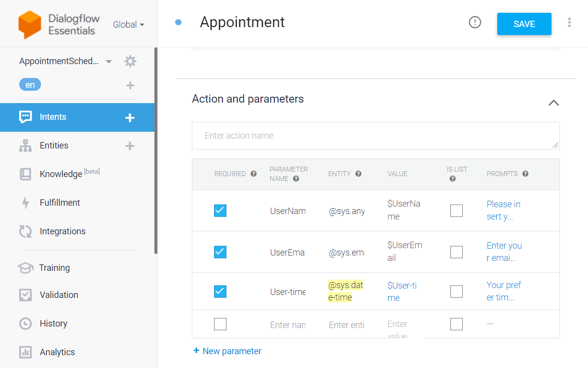588x368 pixels.
Task: Click the warning exclamation icon near Save
Action: [475, 23]
